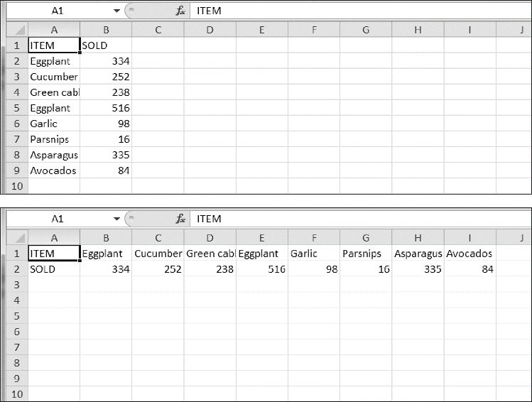
Task: Open the Name Box dropdown in the top sheet
Action: (116, 11)
